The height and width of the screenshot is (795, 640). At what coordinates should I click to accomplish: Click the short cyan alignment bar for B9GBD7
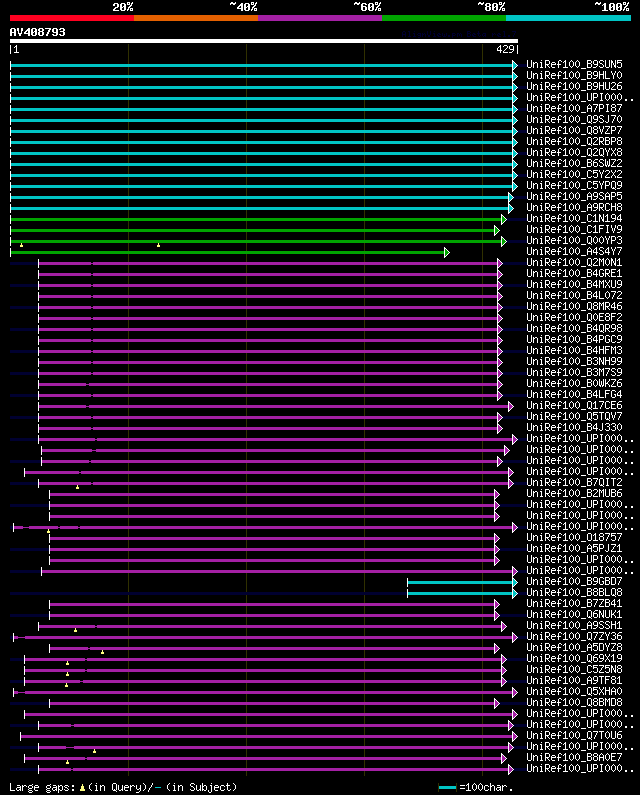463,583
